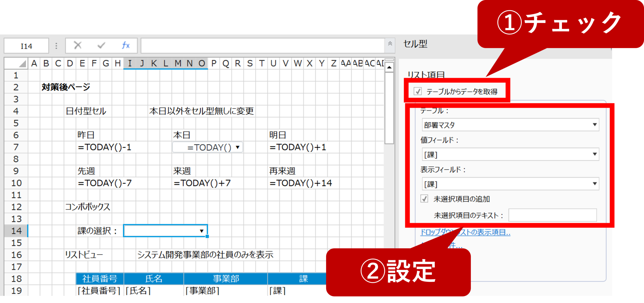
Task: Open the 課の選択 combo box dropdown arrow
Action: (202, 231)
